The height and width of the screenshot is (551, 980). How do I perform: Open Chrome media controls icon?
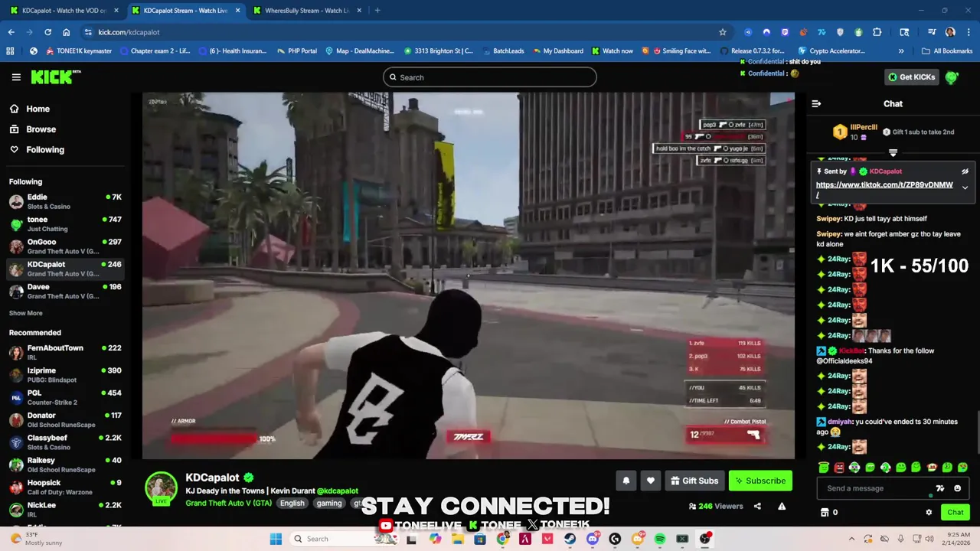[932, 32]
